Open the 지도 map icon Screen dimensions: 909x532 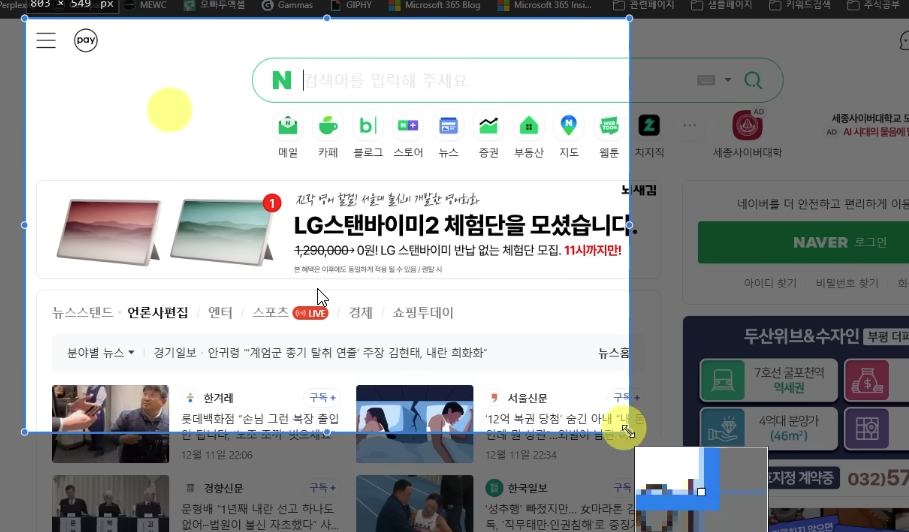[x=569, y=126]
